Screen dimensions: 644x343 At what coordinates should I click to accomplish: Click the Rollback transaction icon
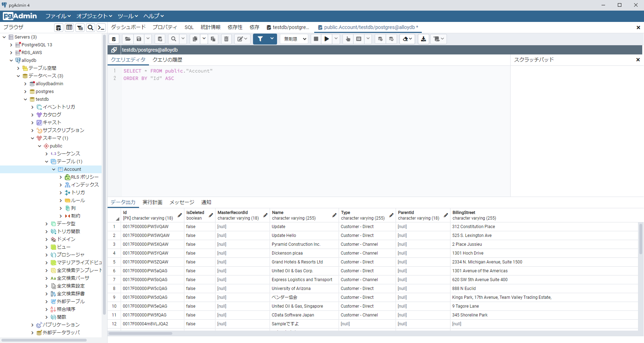(391, 39)
